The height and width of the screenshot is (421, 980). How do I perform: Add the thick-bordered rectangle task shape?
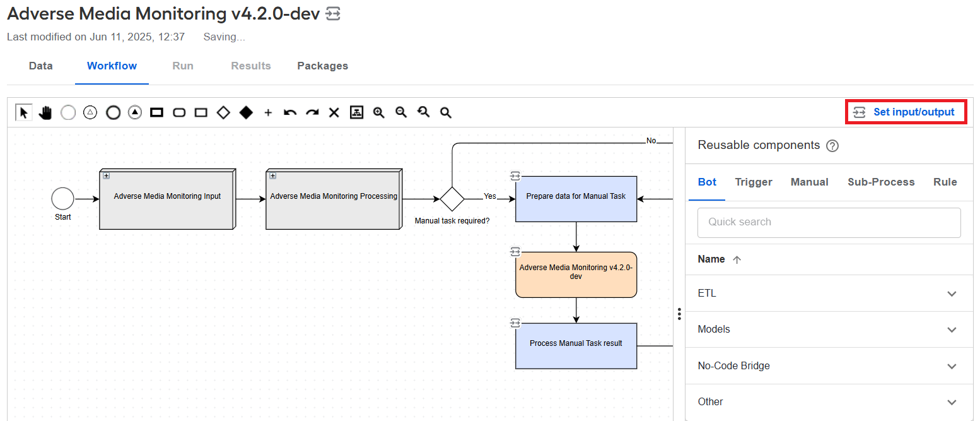[x=156, y=112]
